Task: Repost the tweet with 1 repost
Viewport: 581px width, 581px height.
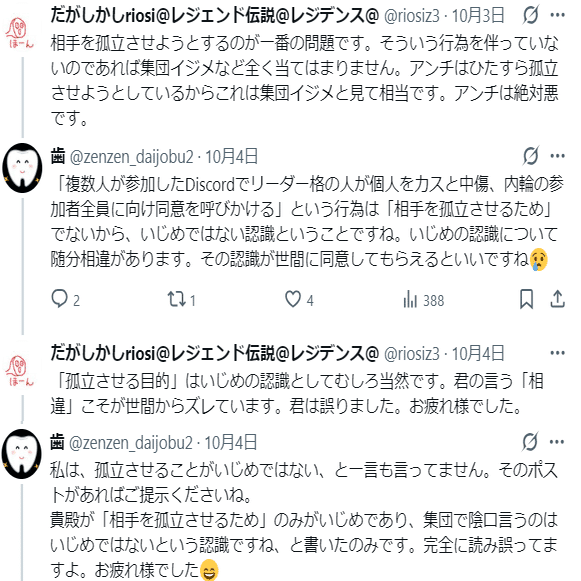Action: coord(176,299)
